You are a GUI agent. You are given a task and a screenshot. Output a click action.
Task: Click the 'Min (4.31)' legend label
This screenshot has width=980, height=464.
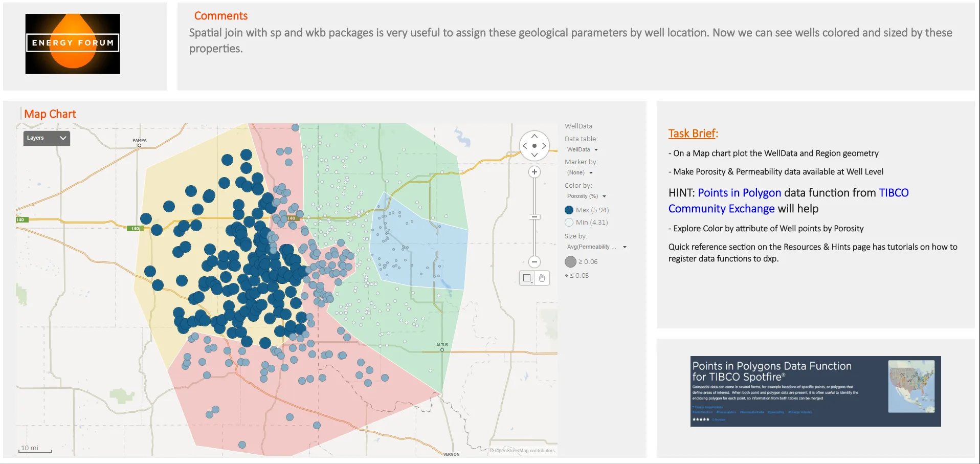(592, 223)
